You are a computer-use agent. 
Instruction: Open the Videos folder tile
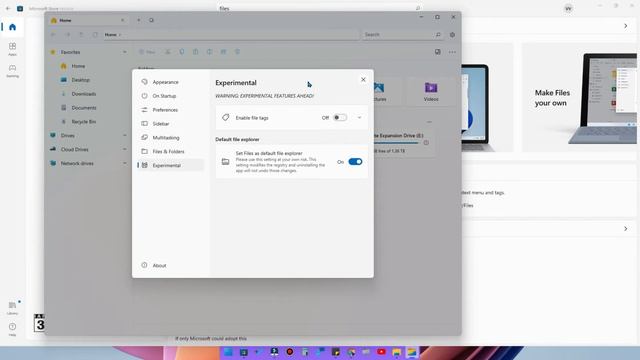tap(431, 91)
